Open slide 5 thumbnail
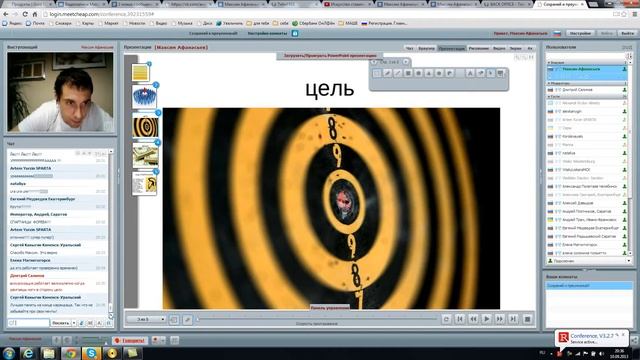The height and width of the screenshot is (360, 640). 144,183
